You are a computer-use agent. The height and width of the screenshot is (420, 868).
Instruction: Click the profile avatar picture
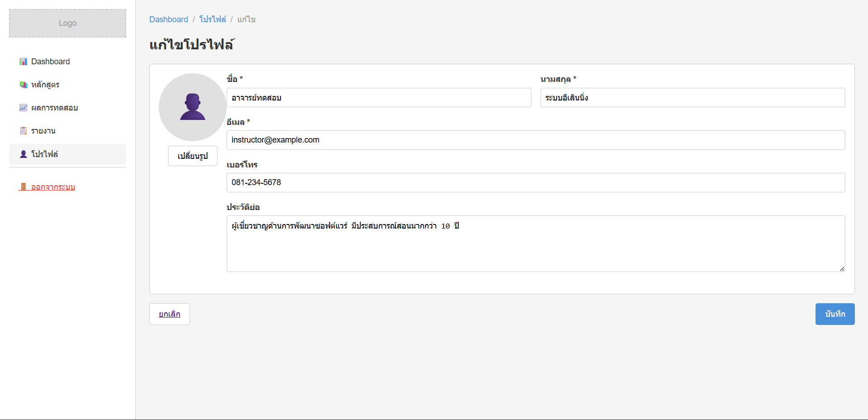point(193,107)
